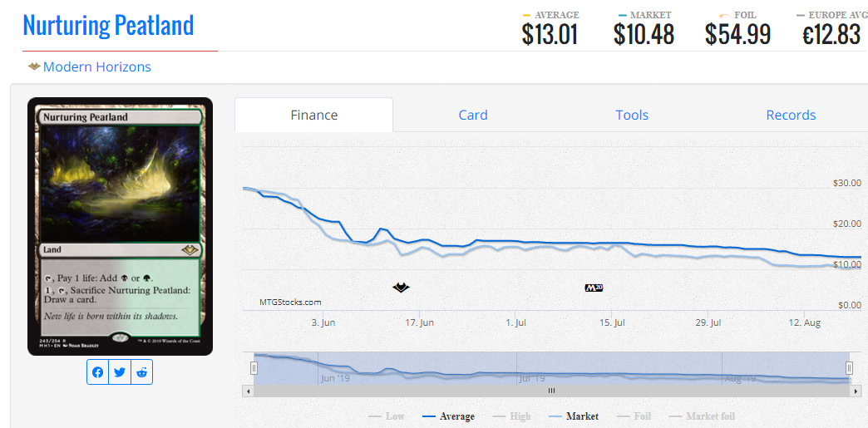Click the €12.83 Europe average price
This screenshot has width=868, height=428.
832,35
